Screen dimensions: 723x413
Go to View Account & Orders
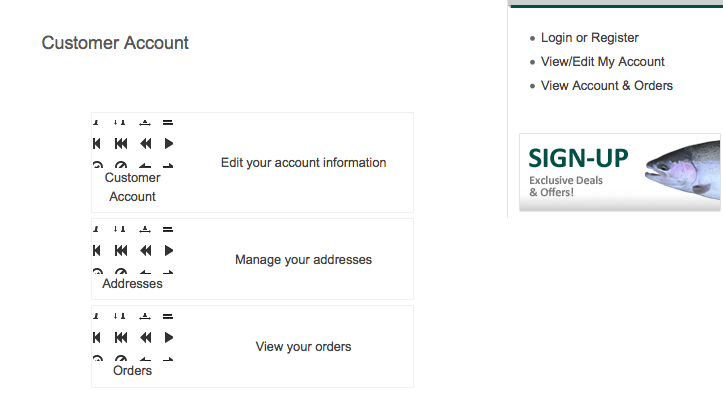606,86
